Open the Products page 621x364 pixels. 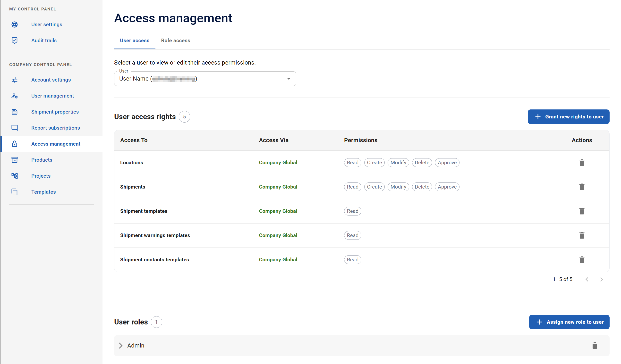tap(42, 160)
